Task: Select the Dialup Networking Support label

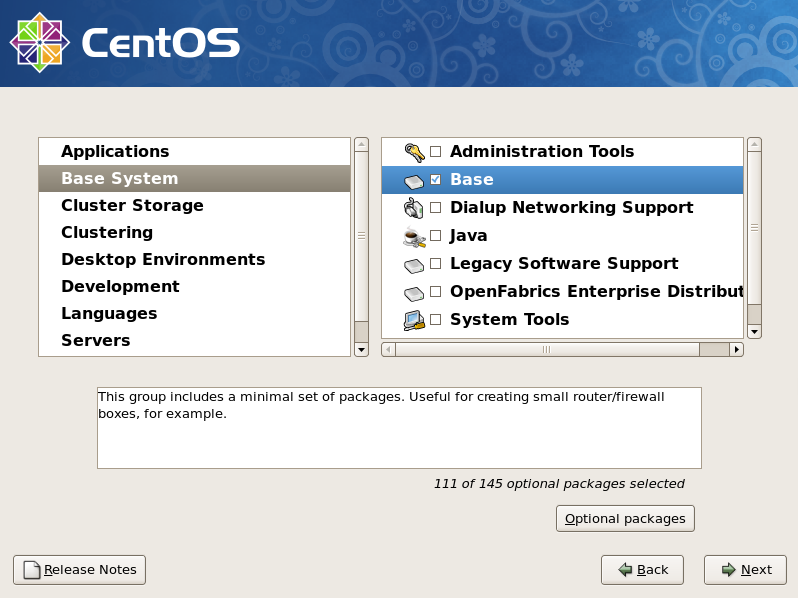Action: [x=572, y=208]
